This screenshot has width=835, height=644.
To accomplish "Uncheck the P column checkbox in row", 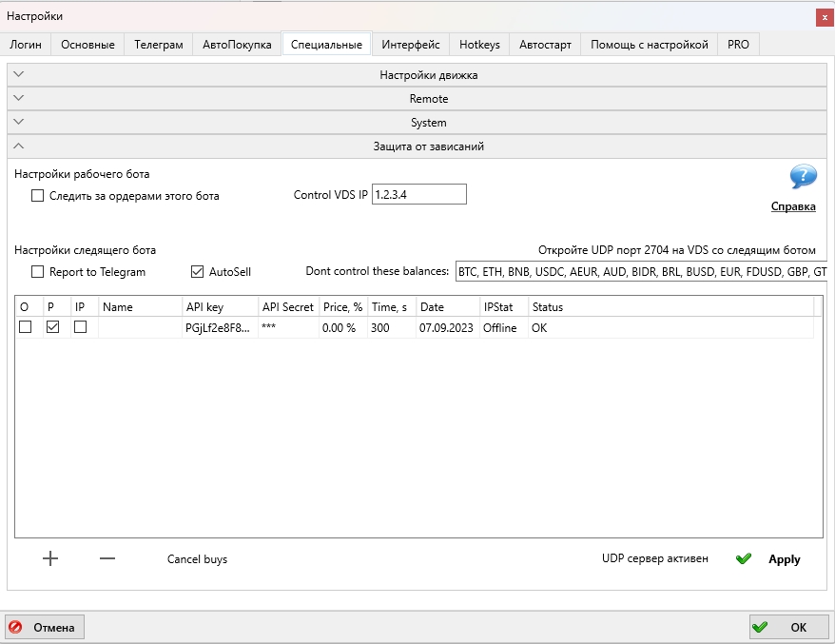I will coord(53,327).
